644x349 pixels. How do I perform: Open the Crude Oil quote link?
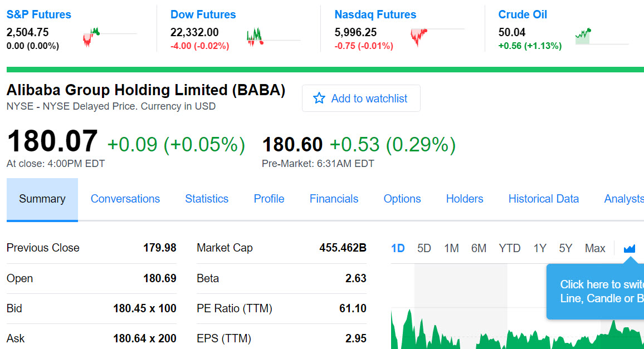[x=523, y=14]
